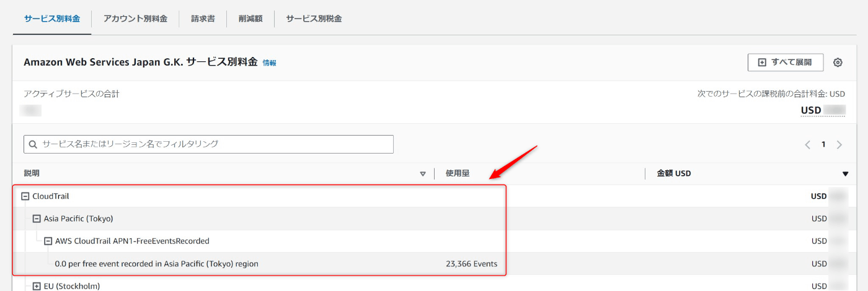Open the アカウント別料金 tab
The height and width of the screenshot is (291, 868).
tap(135, 19)
